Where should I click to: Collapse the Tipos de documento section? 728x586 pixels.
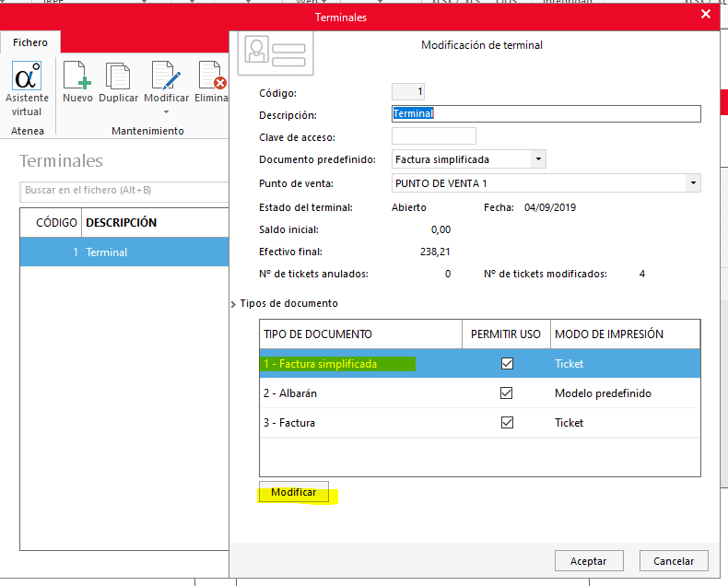(x=234, y=304)
